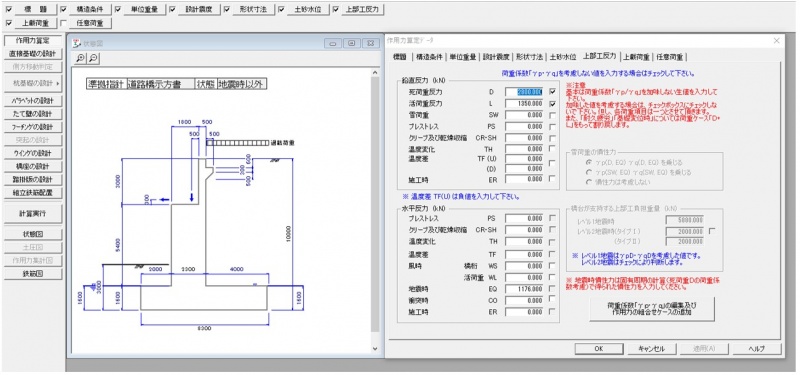Open the 荷重係数 editing and case addition button
Screen dimensions: 800x375
click(x=652, y=309)
